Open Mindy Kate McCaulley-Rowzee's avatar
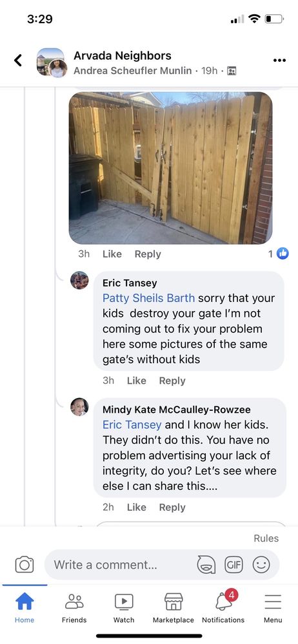 pos(79,407)
